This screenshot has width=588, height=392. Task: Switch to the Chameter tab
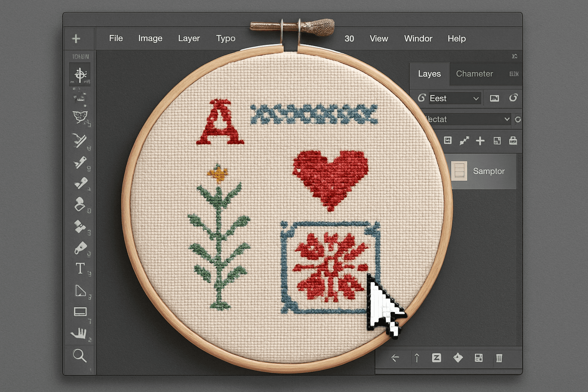[x=475, y=74]
